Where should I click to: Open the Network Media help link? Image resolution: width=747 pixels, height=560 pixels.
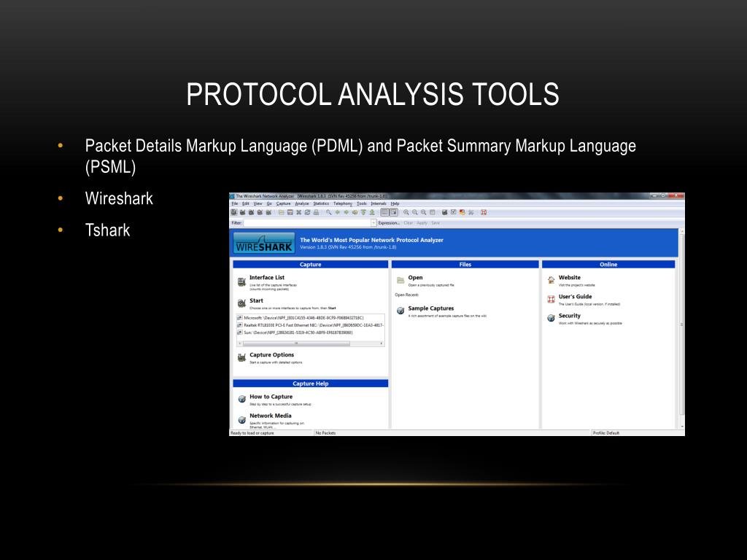point(270,416)
